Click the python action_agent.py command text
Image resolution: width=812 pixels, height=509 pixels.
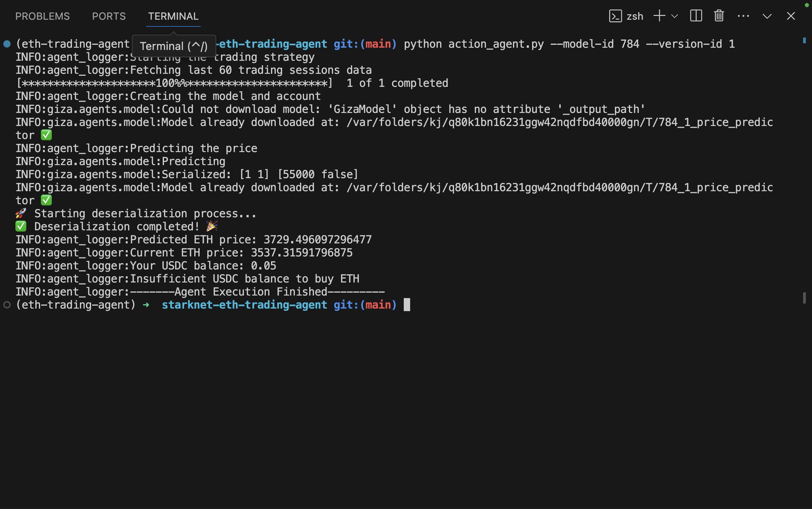pos(569,44)
